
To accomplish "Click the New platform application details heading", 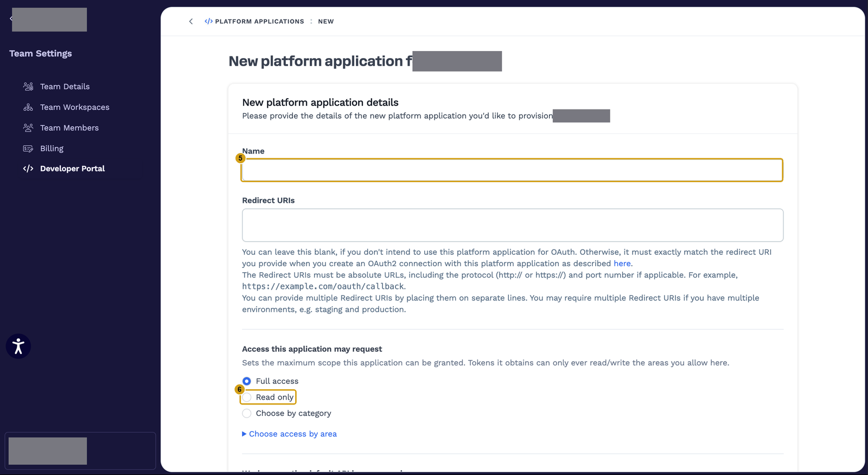I will click(x=321, y=102).
